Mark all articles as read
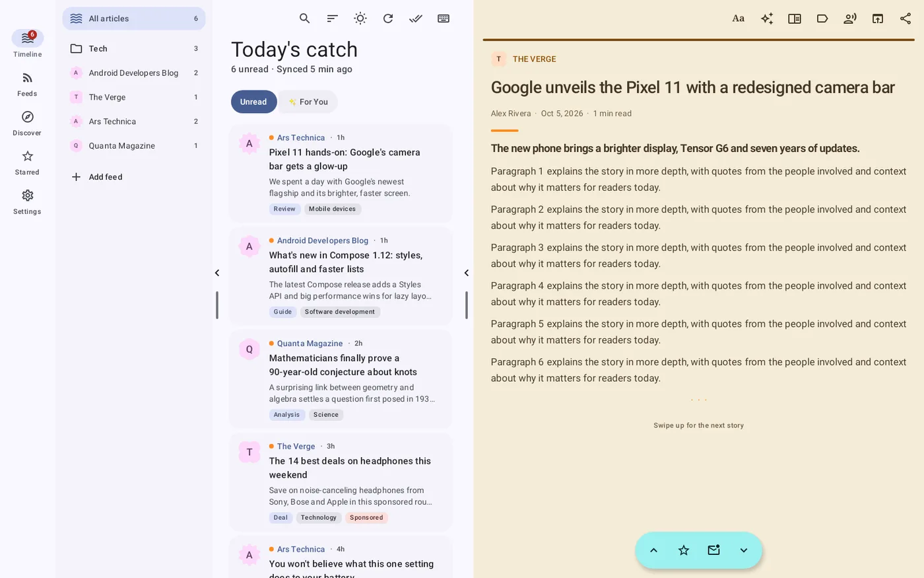Image resolution: width=924 pixels, height=578 pixels. click(416, 18)
